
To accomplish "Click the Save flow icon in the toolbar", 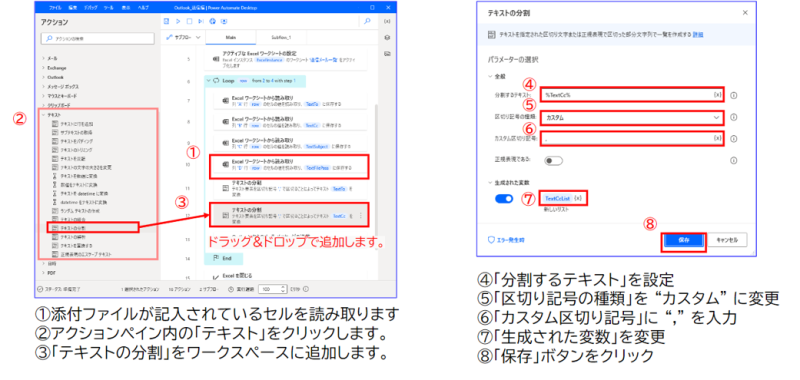I will [166, 21].
